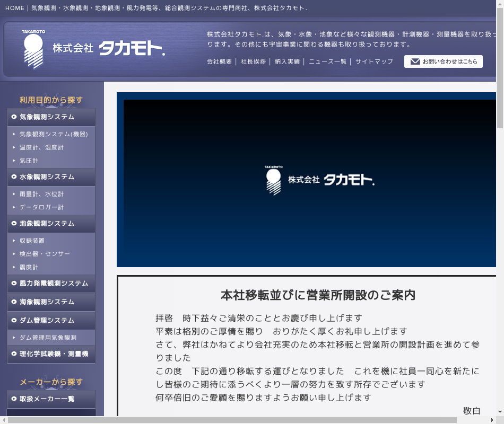This screenshot has height=424, width=504.
Task: Click the scroll right arrow at the bottom
Action: (x=492, y=420)
